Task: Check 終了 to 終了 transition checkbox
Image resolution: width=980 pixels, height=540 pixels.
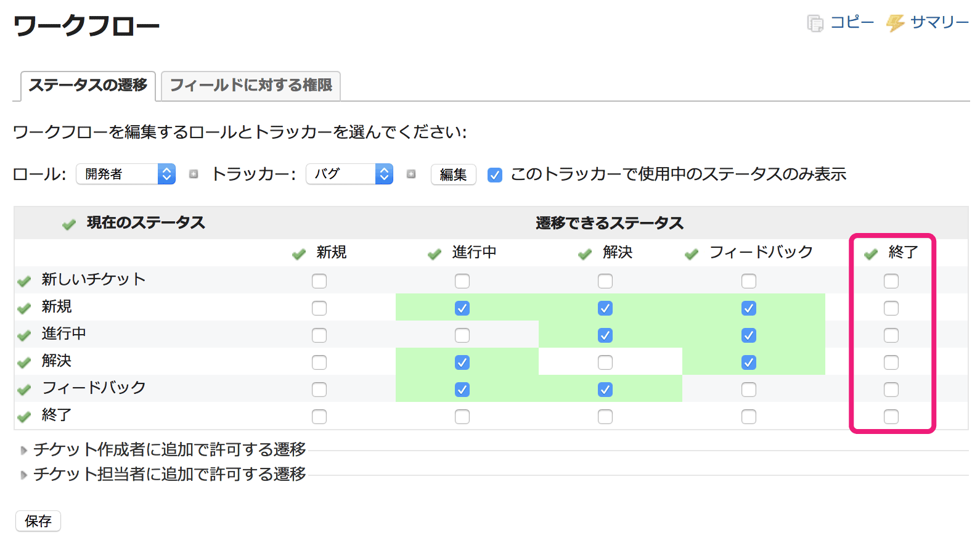Action: pyautogui.click(x=891, y=417)
